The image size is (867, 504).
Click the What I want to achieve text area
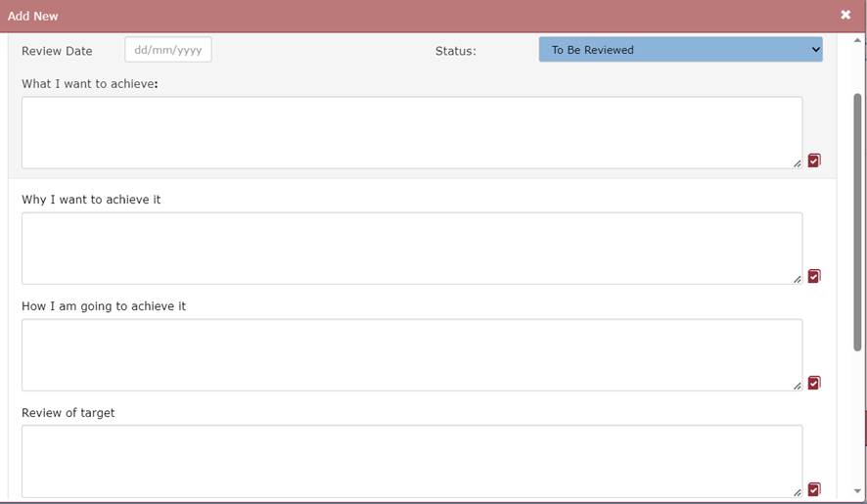pos(412,133)
